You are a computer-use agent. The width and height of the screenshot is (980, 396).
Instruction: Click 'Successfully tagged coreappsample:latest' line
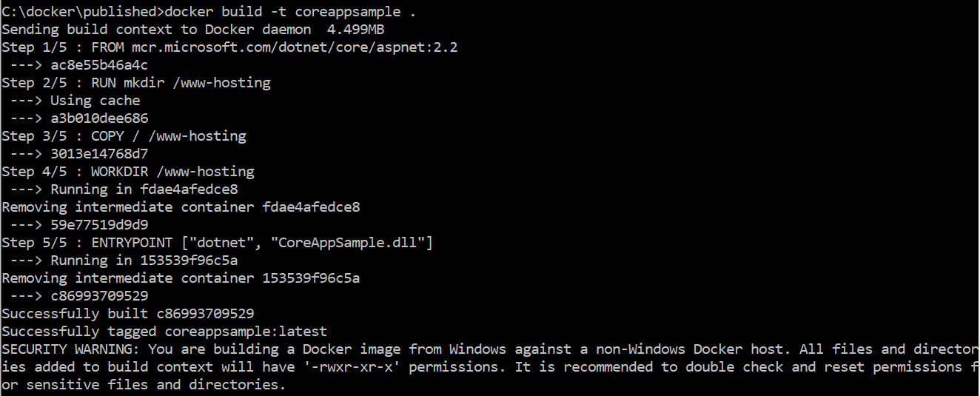tap(164, 332)
